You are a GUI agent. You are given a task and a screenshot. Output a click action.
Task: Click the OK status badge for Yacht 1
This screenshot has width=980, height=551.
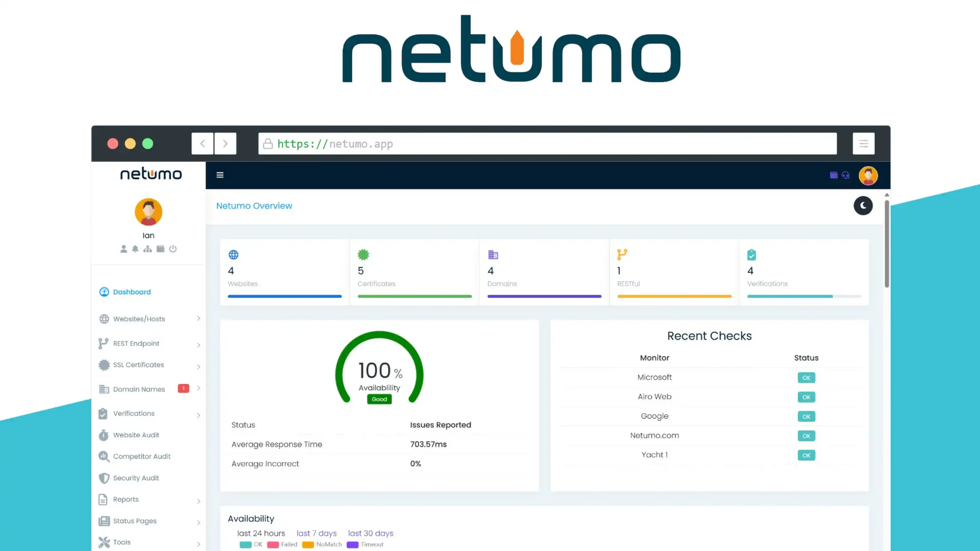[806, 455]
